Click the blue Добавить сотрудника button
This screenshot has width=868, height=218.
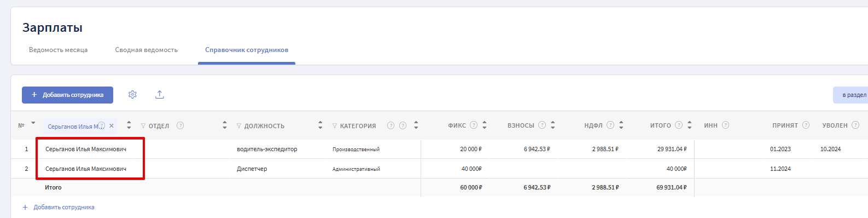67,95
